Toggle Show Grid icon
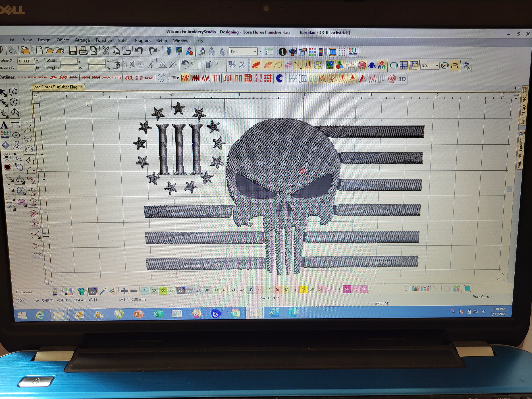 tap(404, 65)
